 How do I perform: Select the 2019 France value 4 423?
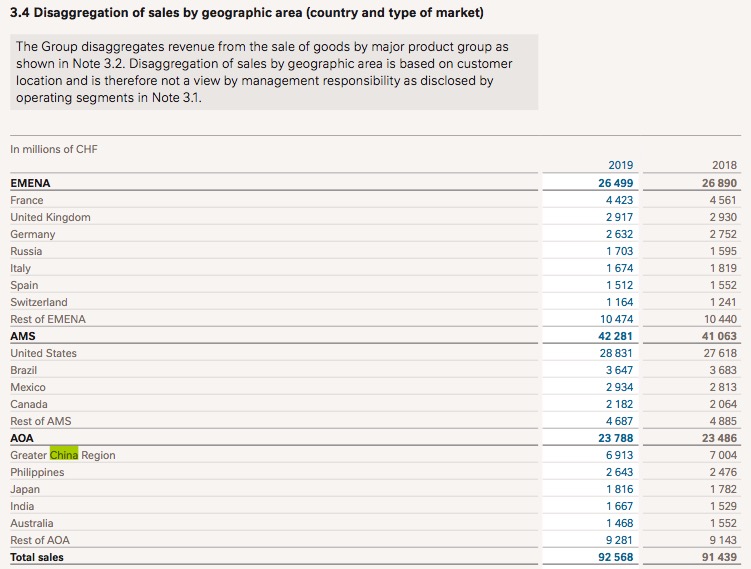pyautogui.click(x=619, y=200)
